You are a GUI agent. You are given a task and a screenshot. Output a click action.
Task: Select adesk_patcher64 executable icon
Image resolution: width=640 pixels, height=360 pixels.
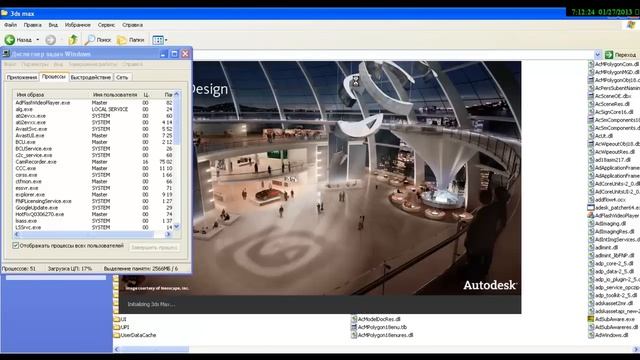[x=591, y=207]
